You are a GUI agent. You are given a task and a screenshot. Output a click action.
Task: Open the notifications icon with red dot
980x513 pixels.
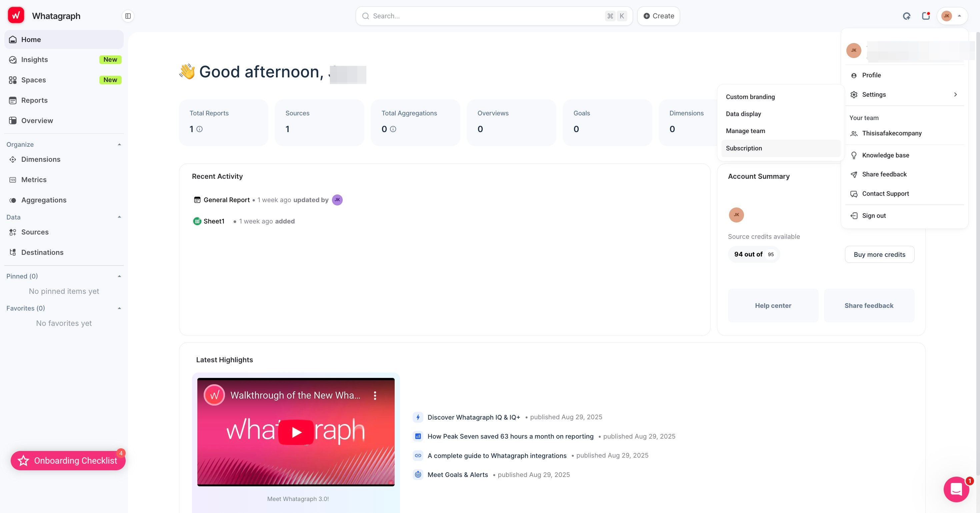click(x=926, y=16)
